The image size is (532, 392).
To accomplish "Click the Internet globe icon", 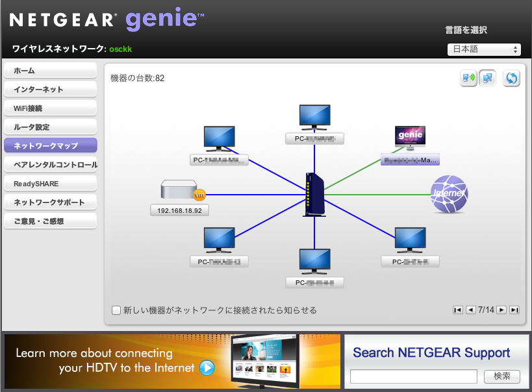I will [x=449, y=194].
